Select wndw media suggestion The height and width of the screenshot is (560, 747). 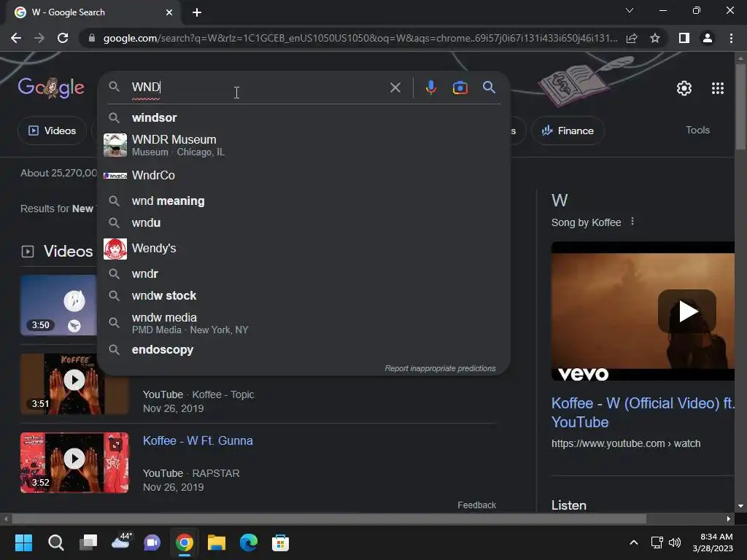[303, 323]
